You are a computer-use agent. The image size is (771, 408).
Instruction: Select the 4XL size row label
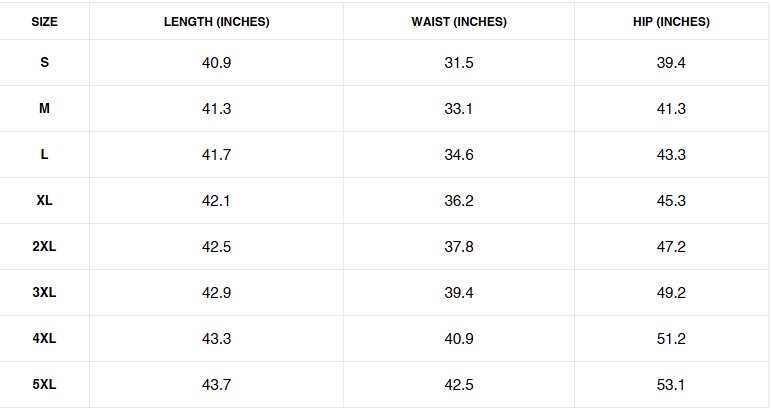(44, 339)
